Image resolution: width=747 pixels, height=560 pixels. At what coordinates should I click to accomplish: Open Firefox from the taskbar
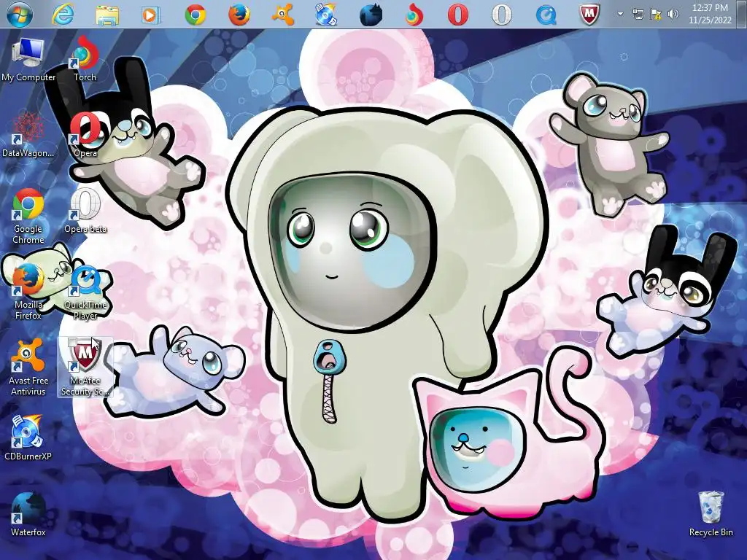[239, 15]
